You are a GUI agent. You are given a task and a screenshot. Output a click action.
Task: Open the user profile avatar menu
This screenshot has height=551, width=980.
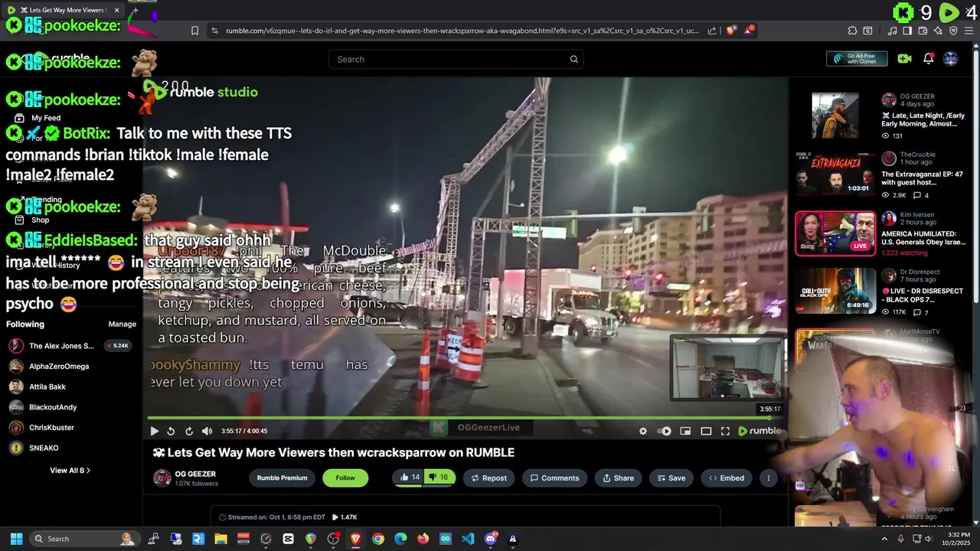click(x=950, y=59)
